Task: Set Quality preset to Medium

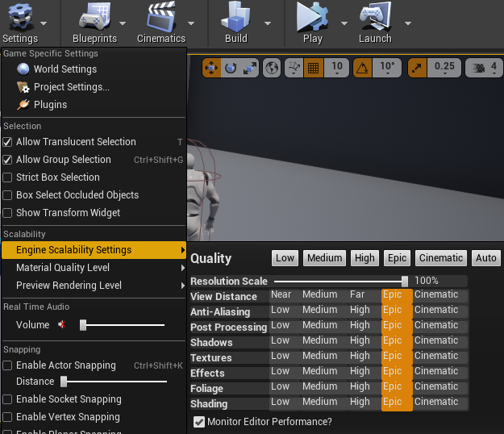Action: coord(325,258)
